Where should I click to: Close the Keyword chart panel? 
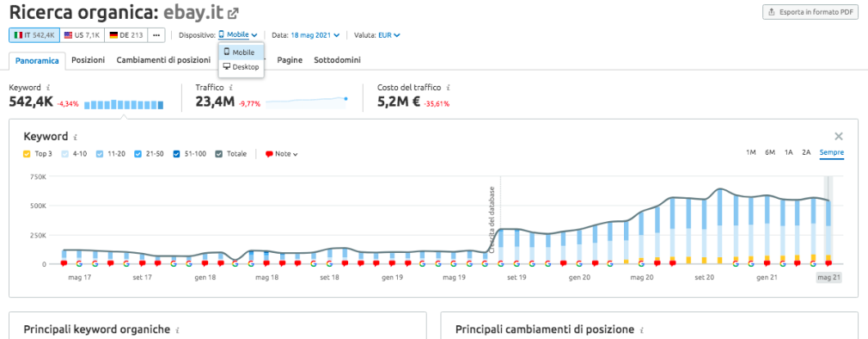coord(839,136)
